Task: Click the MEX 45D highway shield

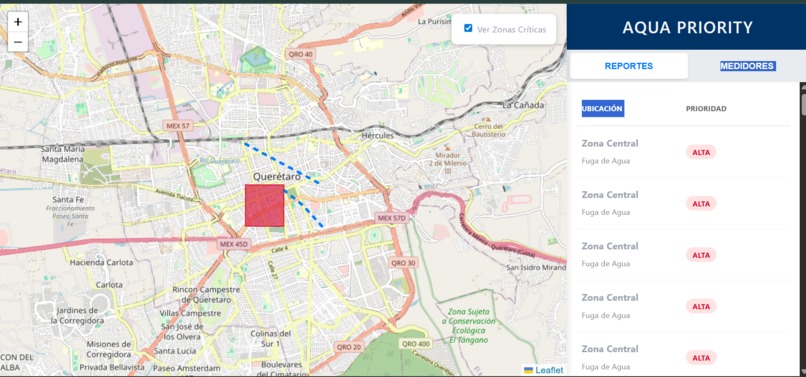Action: tap(233, 244)
